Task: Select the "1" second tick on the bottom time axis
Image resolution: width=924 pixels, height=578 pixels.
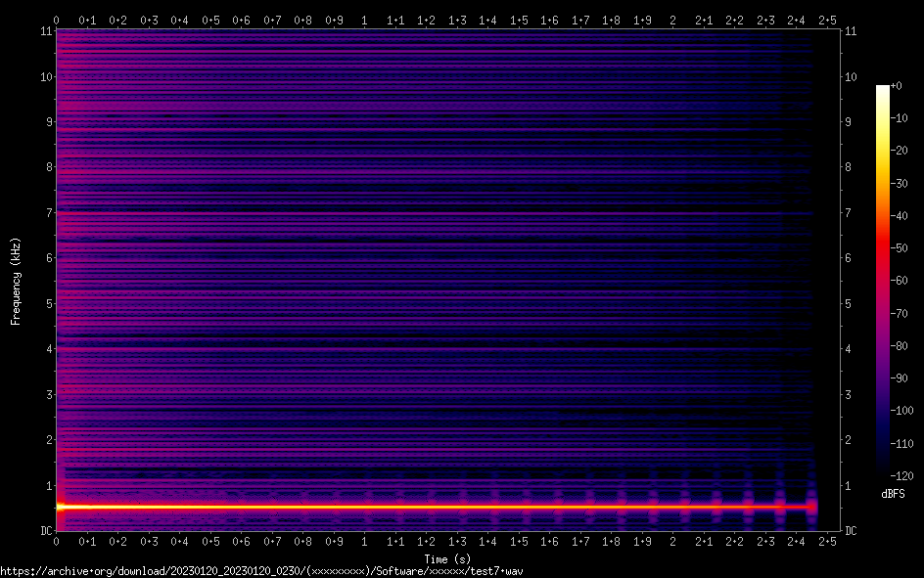Action: (364, 541)
